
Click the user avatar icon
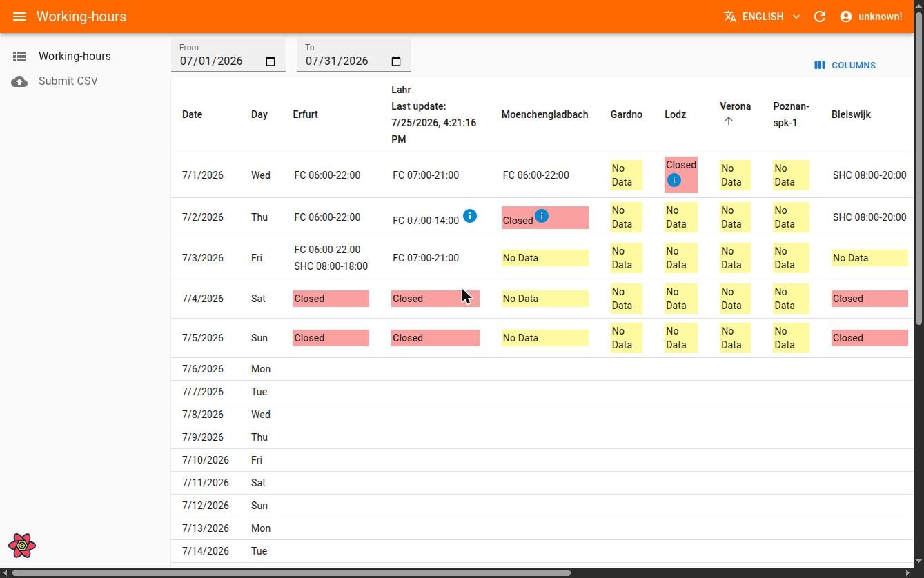846,17
